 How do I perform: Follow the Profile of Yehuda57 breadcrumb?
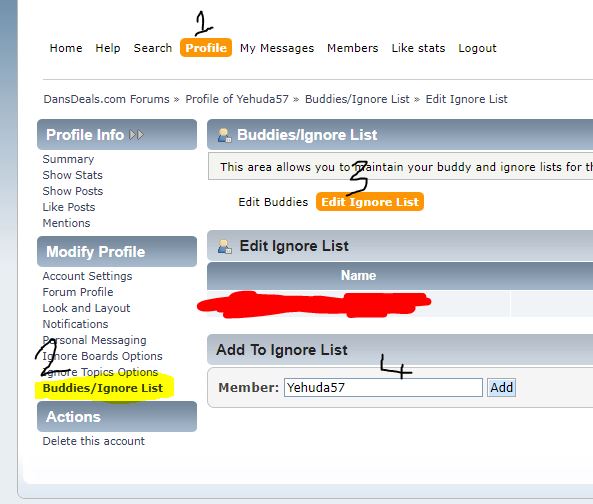click(237, 99)
